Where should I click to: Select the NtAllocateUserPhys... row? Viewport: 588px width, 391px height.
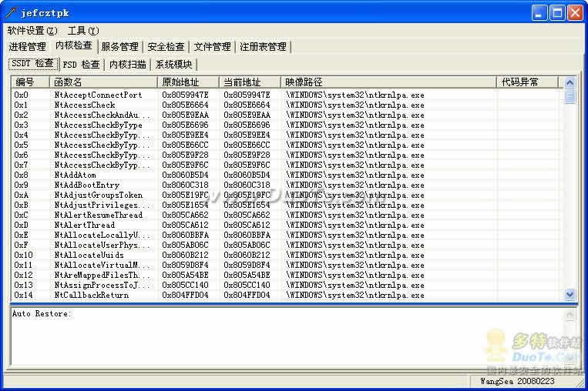(287, 245)
